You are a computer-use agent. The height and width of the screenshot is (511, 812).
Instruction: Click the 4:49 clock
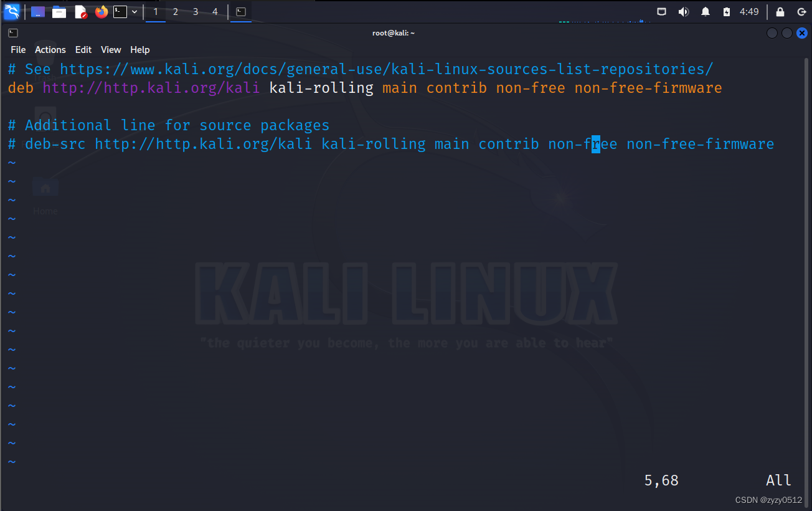(x=749, y=12)
